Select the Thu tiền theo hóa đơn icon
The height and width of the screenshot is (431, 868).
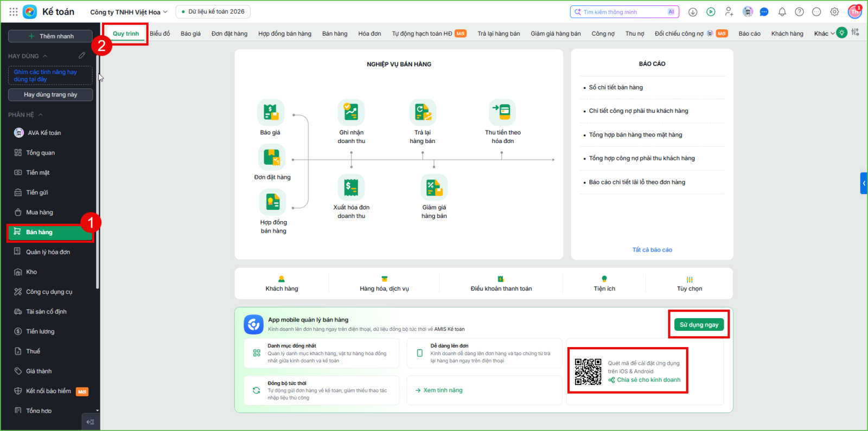click(x=502, y=112)
